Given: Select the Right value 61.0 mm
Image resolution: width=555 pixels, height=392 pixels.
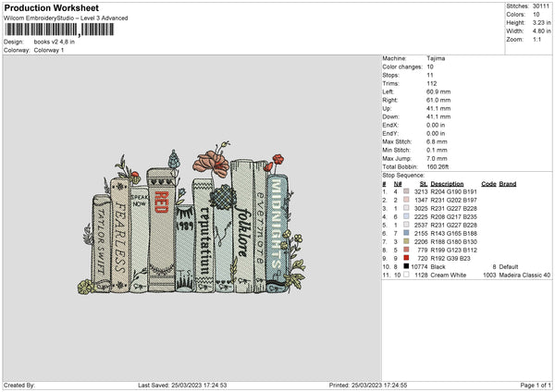Looking at the screenshot, I should tap(438, 100).
